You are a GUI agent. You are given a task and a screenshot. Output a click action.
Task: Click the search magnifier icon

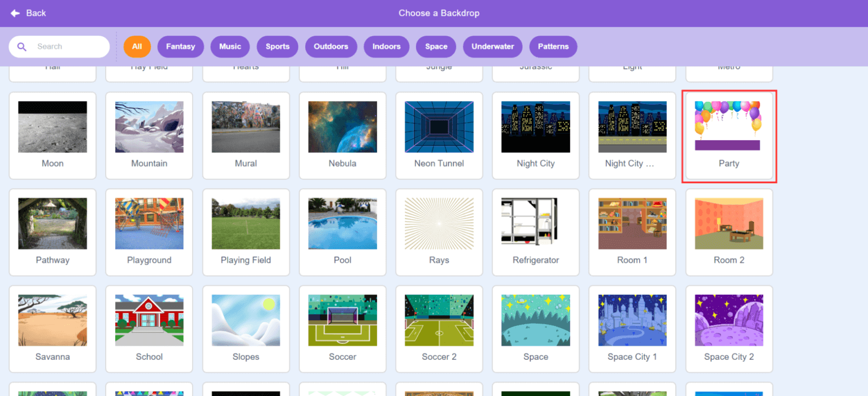[22, 46]
